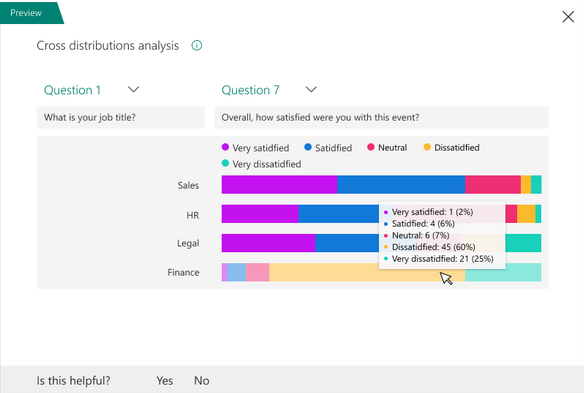The height and width of the screenshot is (393, 584).
Task: Expand the Question 1 dropdown chevron
Action: pos(133,89)
